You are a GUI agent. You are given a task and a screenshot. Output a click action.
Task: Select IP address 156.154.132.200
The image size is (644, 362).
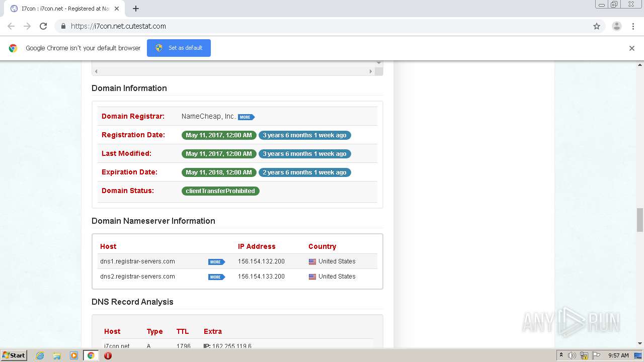[x=261, y=261]
